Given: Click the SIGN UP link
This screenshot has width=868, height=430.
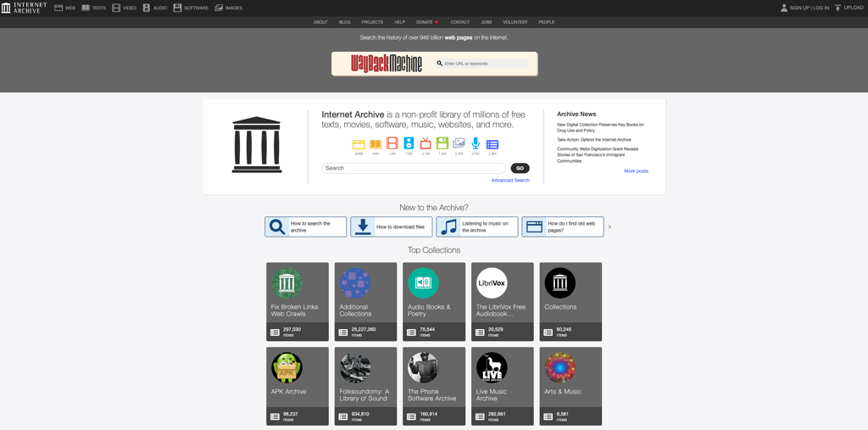Looking at the screenshot, I should [x=799, y=8].
